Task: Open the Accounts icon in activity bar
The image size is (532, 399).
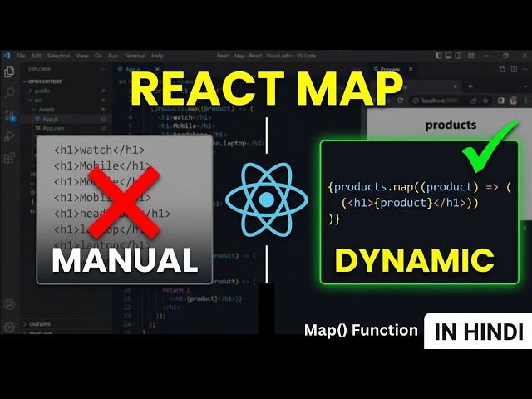Action: (x=9, y=304)
